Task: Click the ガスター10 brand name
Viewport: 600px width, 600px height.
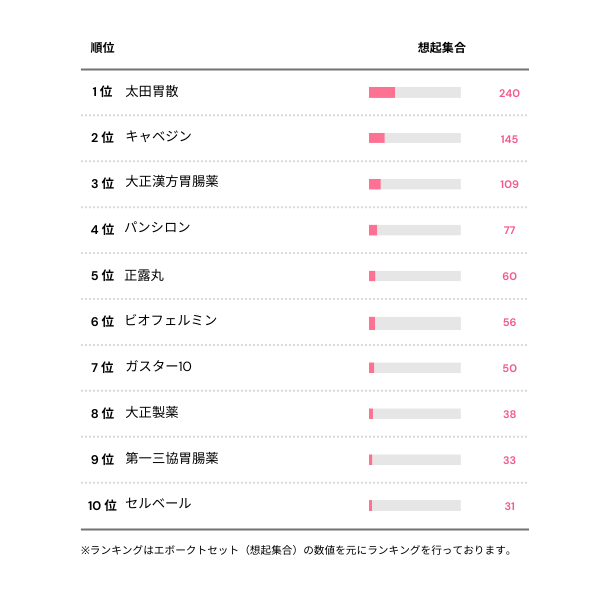Action: point(159,367)
